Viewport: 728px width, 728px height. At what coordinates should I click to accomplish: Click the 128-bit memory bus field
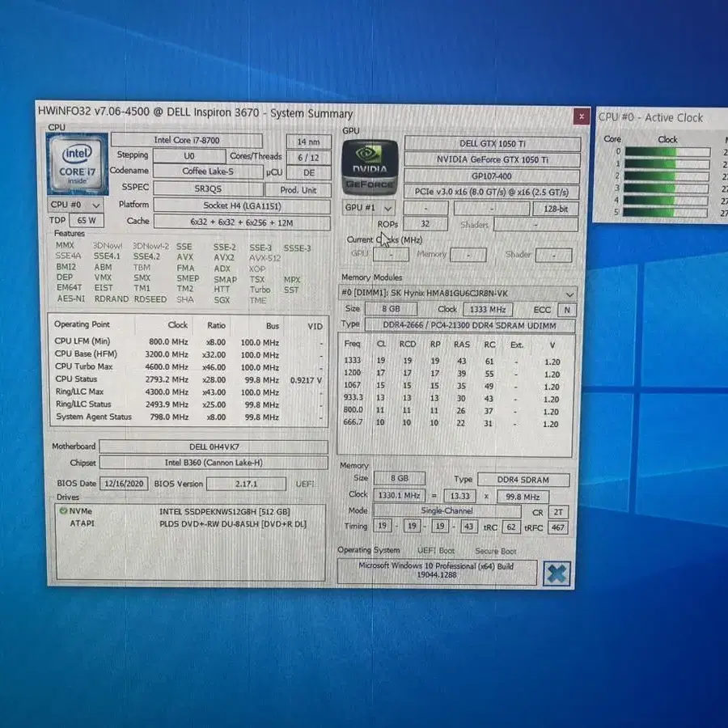click(556, 209)
